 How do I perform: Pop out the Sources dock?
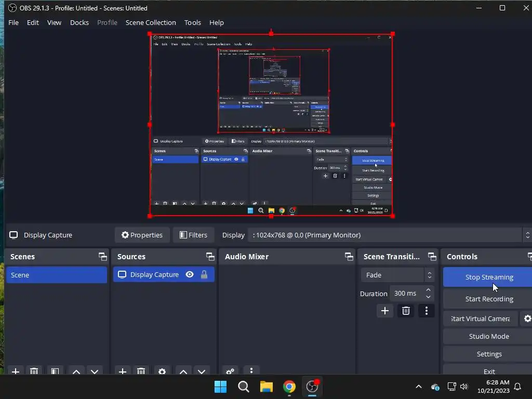point(210,257)
